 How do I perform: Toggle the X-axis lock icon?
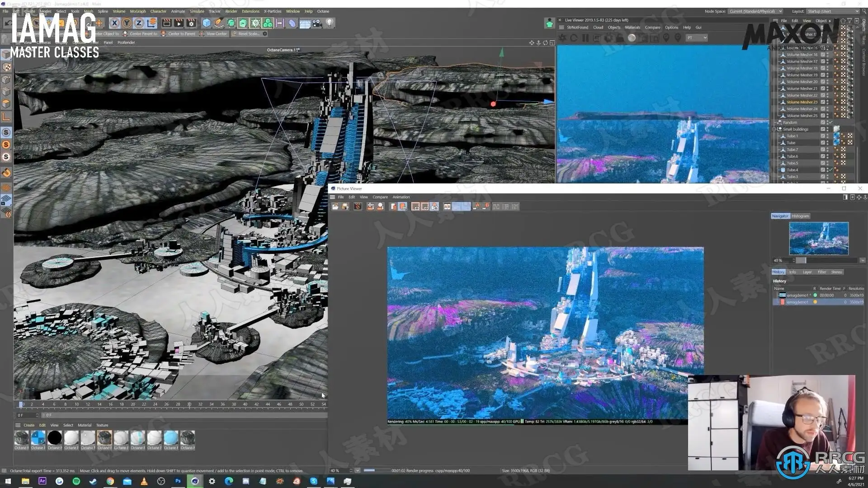coord(114,23)
